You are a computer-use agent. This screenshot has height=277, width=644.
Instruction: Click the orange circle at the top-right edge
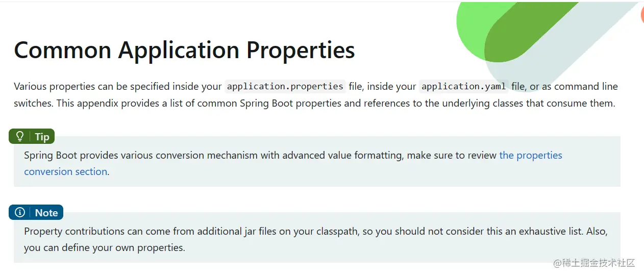pos(642,13)
